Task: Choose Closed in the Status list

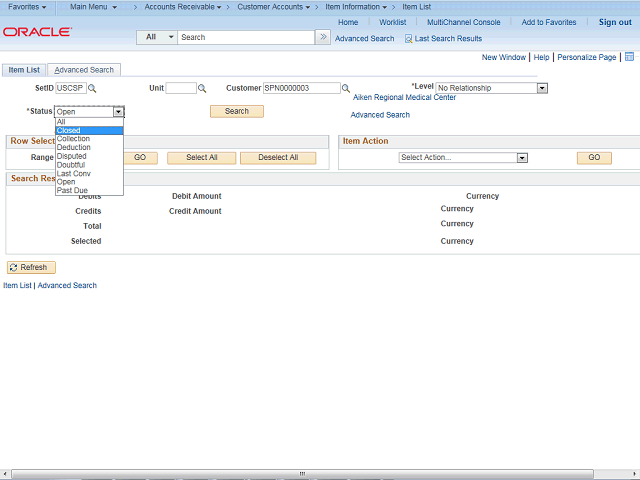Action: click(x=89, y=130)
